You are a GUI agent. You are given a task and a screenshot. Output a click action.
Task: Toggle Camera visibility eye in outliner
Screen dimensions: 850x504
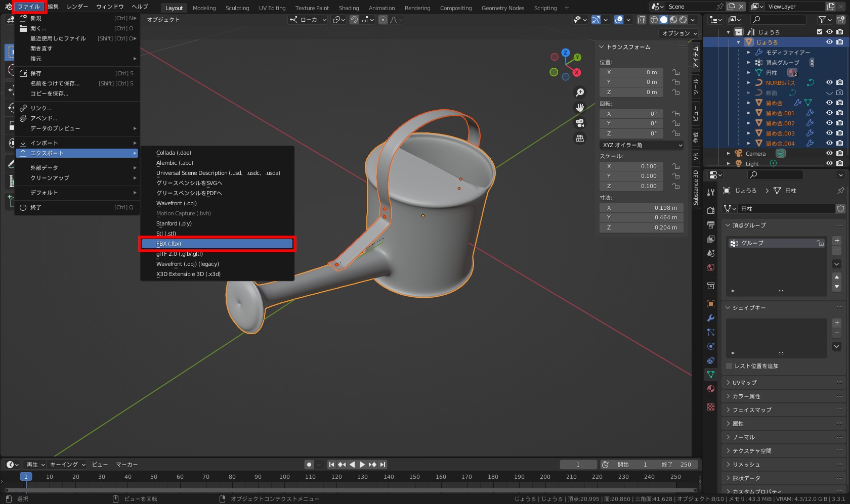pyautogui.click(x=829, y=153)
